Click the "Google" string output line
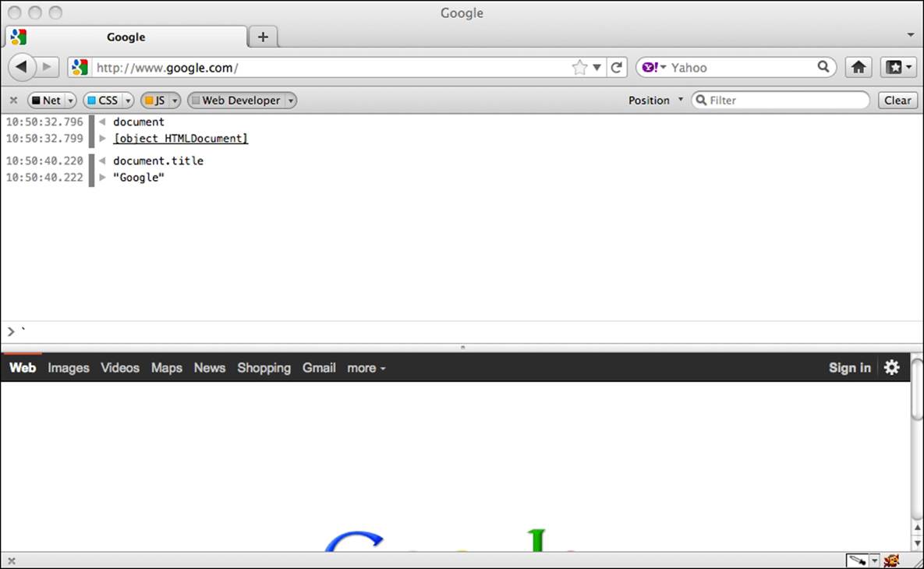Image resolution: width=924 pixels, height=569 pixels. 139,177
